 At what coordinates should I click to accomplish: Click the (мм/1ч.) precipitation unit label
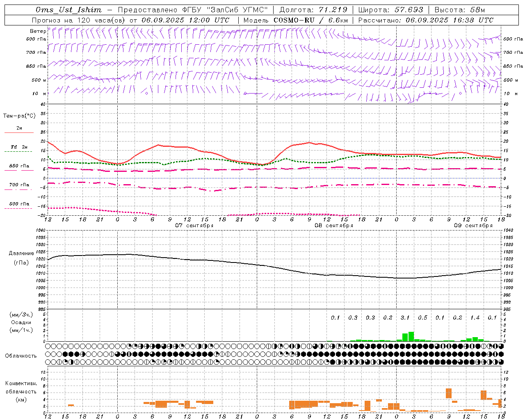pyautogui.click(x=21, y=331)
